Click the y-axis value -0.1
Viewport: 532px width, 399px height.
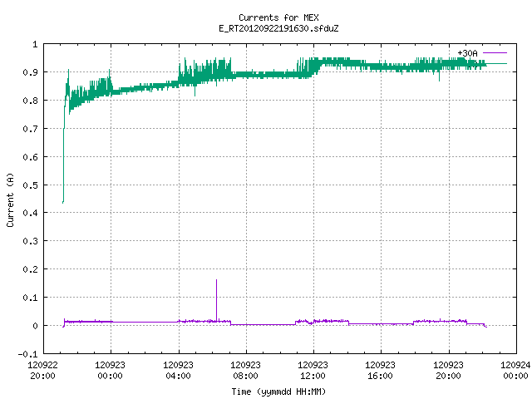27,354
